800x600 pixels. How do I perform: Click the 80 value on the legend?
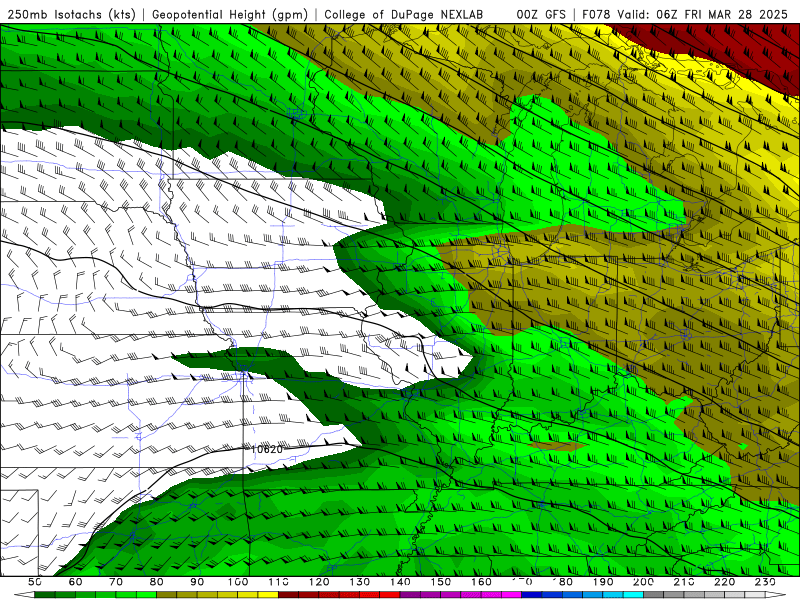coord(156,582)
